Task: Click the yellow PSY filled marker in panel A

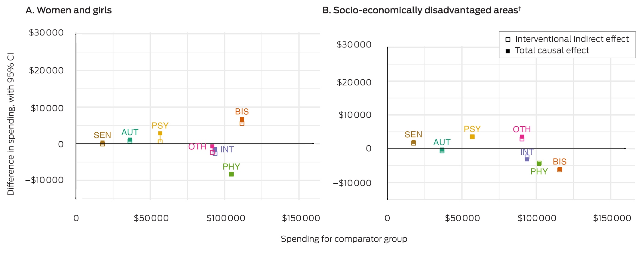Action: (160, 133)
